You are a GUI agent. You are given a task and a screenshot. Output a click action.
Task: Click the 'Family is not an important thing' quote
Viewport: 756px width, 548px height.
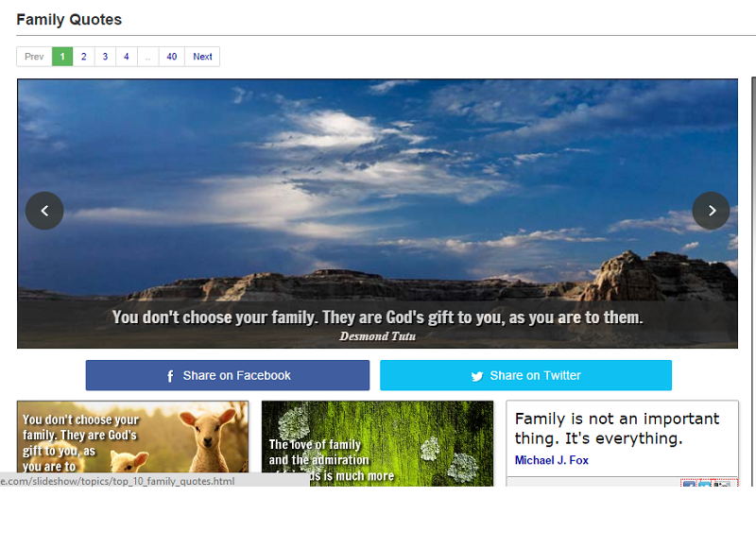click(x=616, y=428)
